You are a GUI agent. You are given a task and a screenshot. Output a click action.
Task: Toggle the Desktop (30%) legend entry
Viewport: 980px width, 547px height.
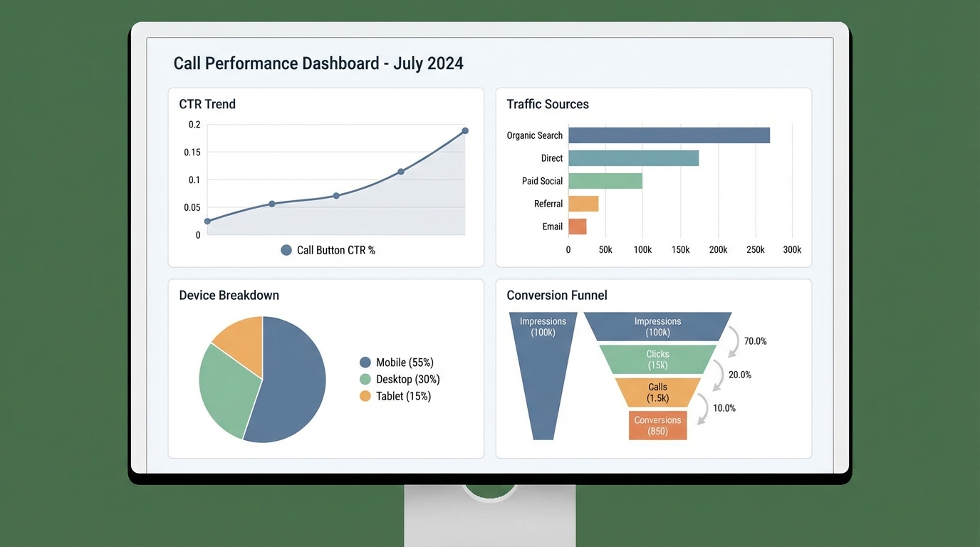click(x=407, y=379)
